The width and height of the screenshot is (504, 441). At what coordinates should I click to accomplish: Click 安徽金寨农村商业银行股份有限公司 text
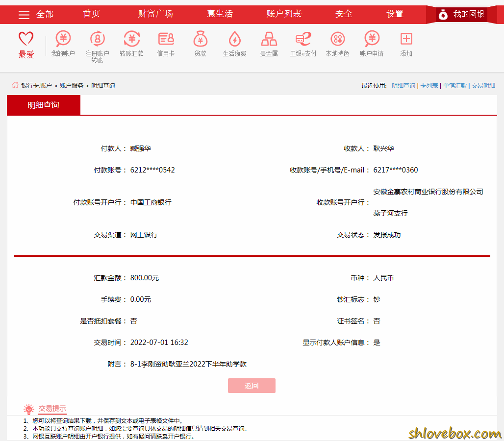point(428,192)
